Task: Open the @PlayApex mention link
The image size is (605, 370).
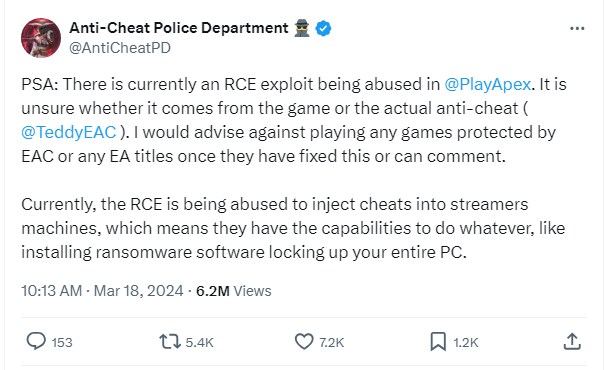Action: [488, 84]
